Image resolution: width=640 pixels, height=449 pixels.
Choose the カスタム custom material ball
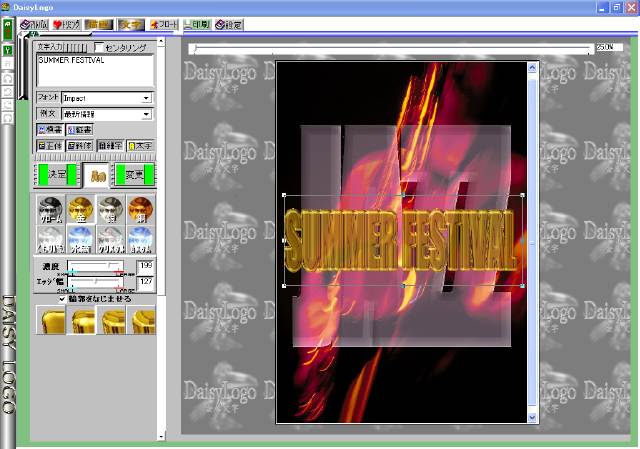[x=141, y=239]
